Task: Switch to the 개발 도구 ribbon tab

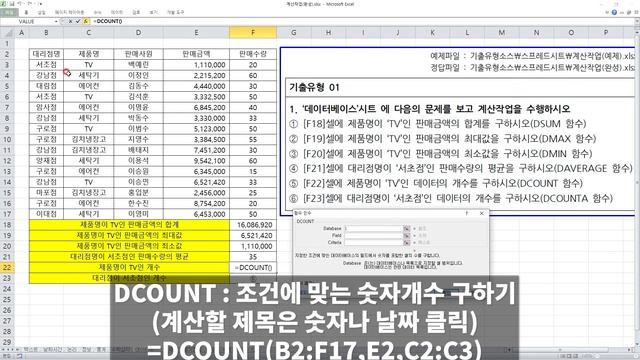Action: coord(176,13)
